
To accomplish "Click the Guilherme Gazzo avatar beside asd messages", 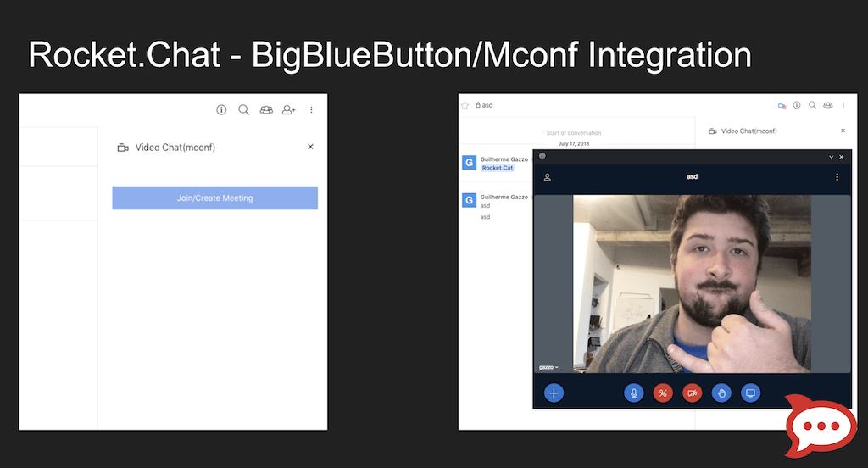I will click(x=469, y=200).
